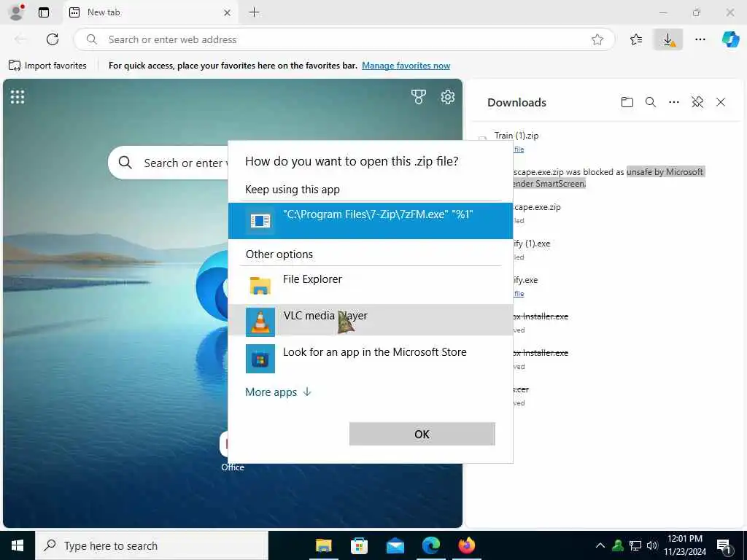The image size is (747, 560).
Task: Open new tab page settings gear
Action: pyautogui.click(x=447, y=97)
